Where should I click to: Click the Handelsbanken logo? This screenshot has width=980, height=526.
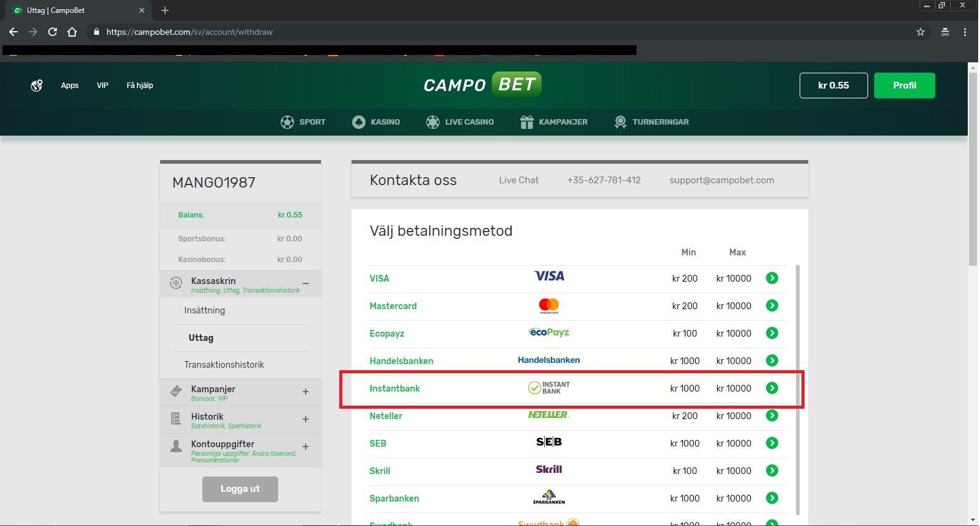pyautogui.click(x=549, y=360)
